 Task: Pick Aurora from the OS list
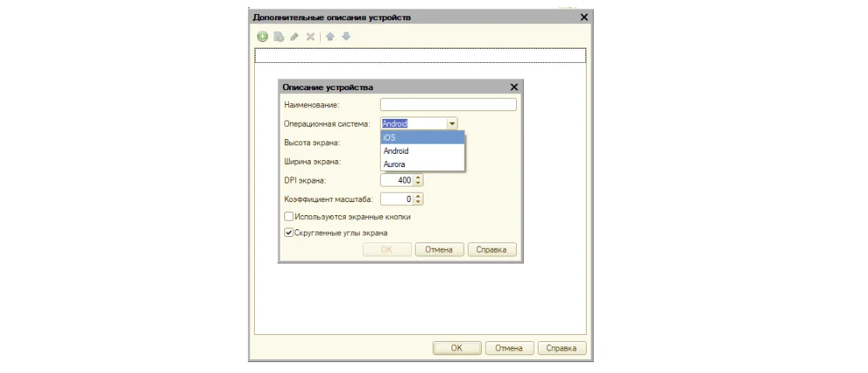pyautogui.click(x=423, y=165)
